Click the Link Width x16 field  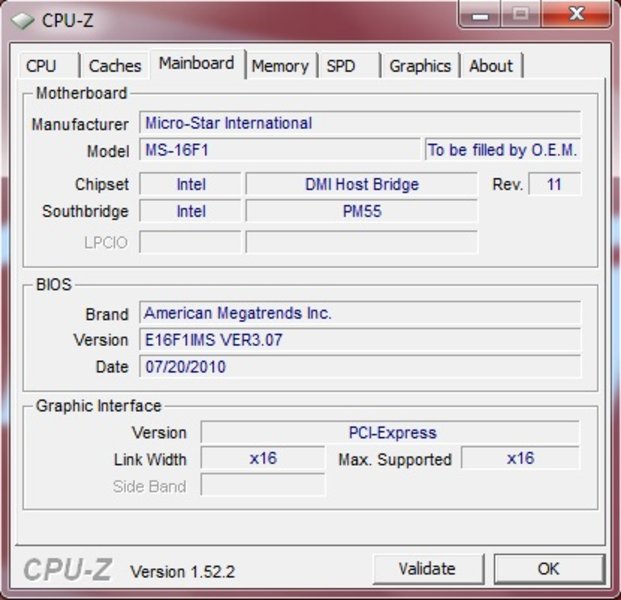(x=263, y=458)
